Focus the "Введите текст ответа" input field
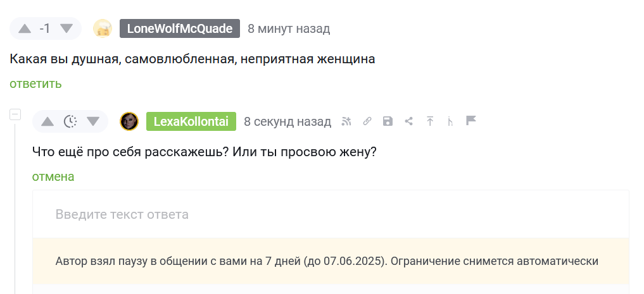Viewport: 644px width, 294px height. (331, 214)
